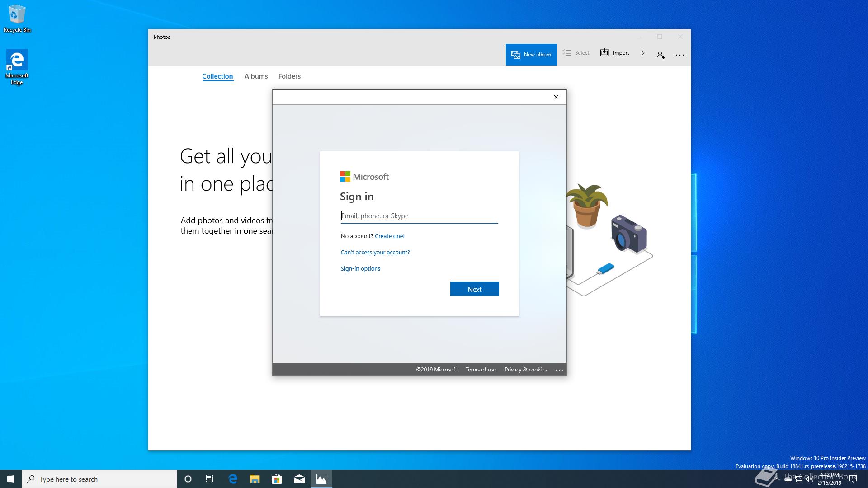This screenshot has width=868, height=488.
Task: Click the Next button
Action: pos(475,289)
